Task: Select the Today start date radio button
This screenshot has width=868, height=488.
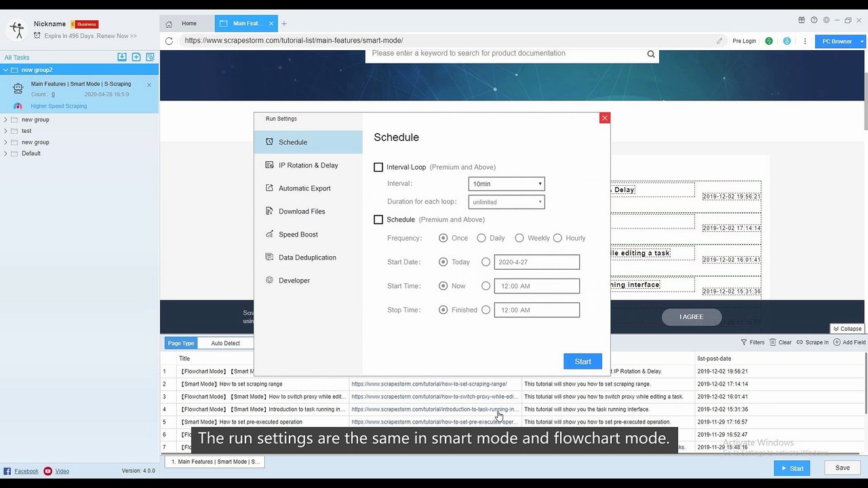Action: pyautogui.click(x=443, y=262)
